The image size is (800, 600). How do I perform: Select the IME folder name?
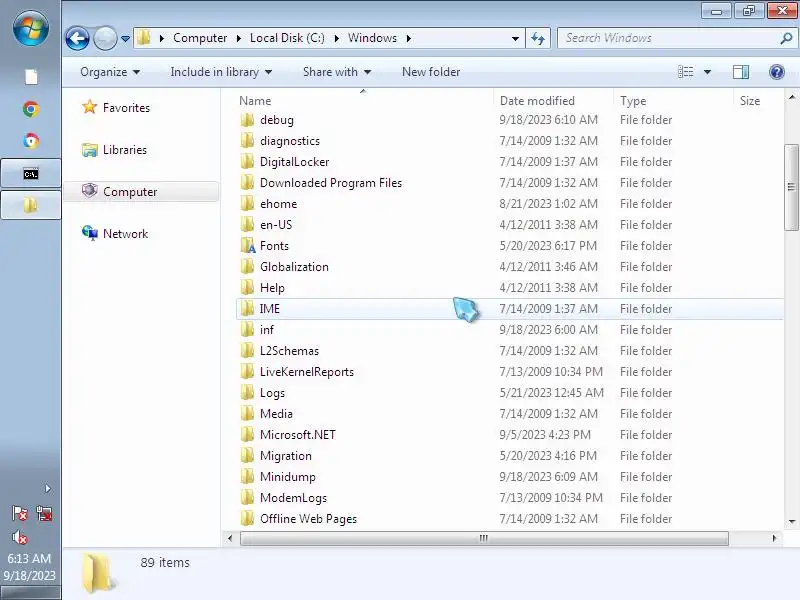[x=270, y=309]
